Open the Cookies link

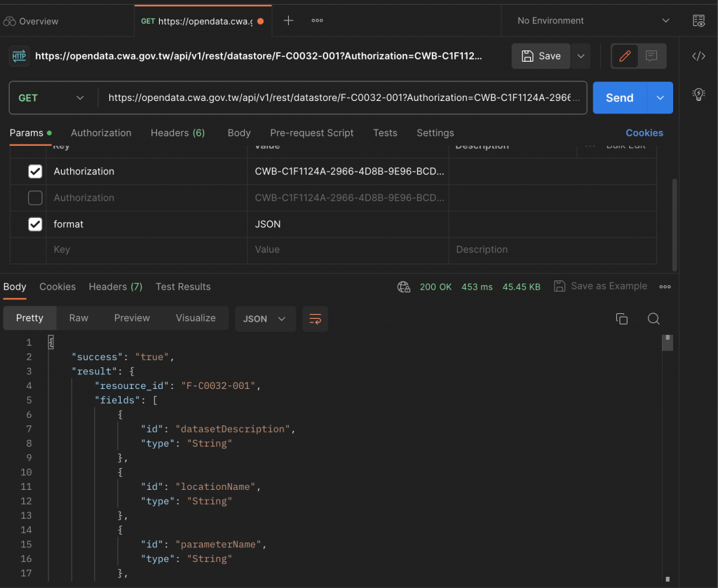tap(644, 132)
